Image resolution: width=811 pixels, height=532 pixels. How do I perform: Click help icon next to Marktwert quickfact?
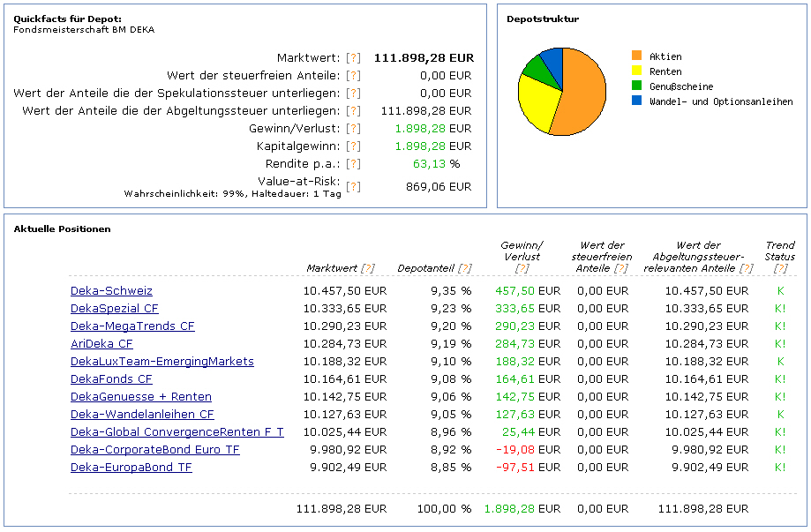[353, 58]
